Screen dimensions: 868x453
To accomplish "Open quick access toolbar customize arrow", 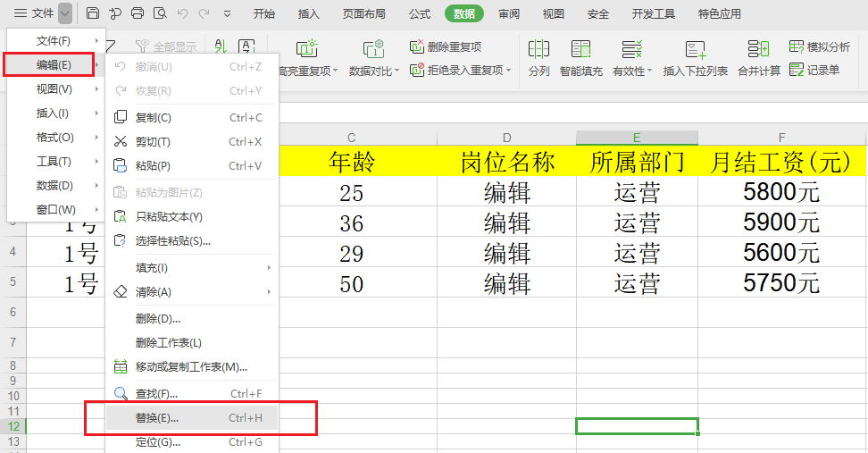I will click(x=227, y=13).
